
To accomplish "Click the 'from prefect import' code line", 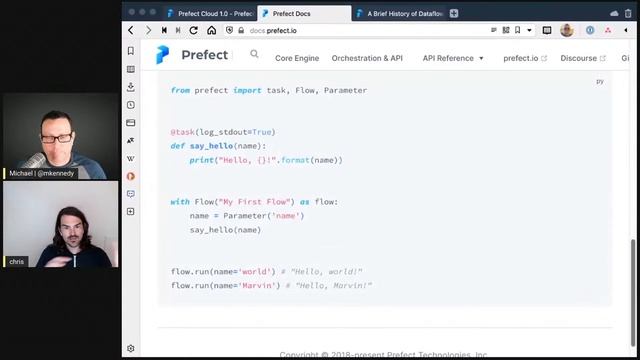I will [269, 90].
